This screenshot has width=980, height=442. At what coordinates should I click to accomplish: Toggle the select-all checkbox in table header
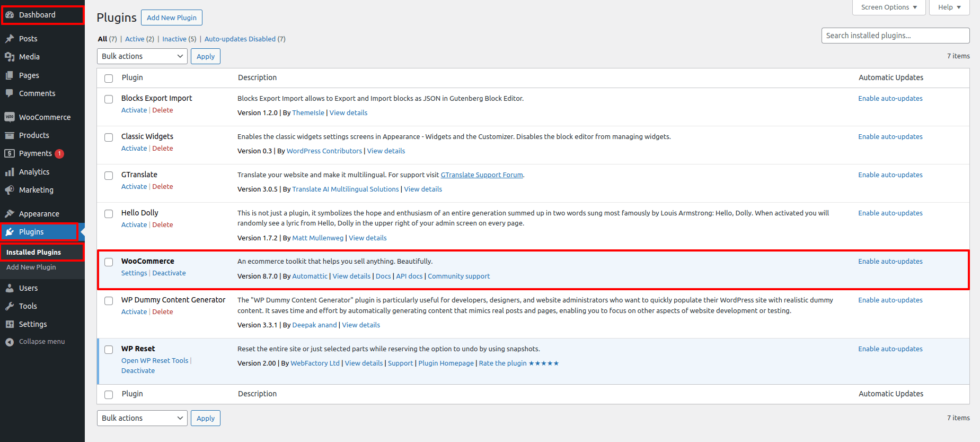tap(109, 79)
